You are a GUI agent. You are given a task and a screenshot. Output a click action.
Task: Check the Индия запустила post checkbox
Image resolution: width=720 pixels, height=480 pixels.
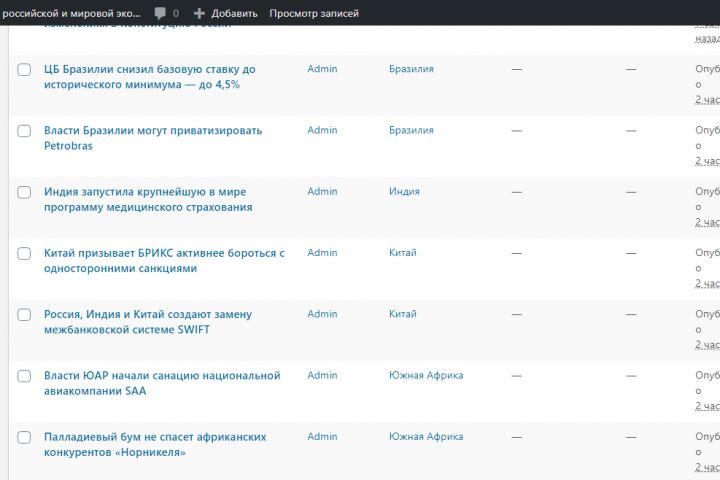click(24, 192)
